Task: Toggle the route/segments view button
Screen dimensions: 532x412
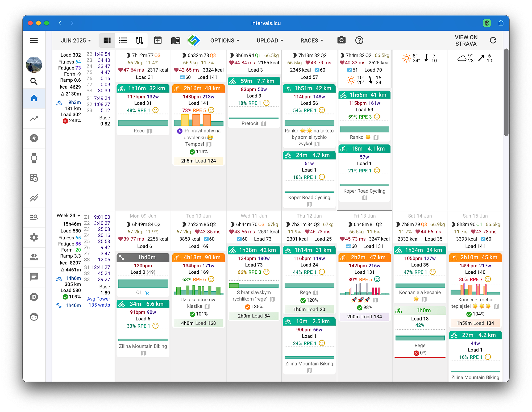Action: click(139, 40)
